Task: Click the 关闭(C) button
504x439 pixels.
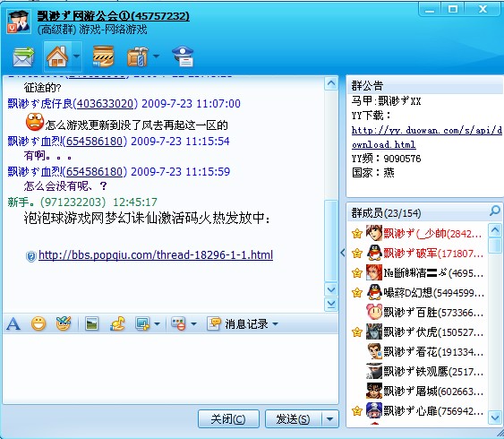Action: (x=228, y=418)
